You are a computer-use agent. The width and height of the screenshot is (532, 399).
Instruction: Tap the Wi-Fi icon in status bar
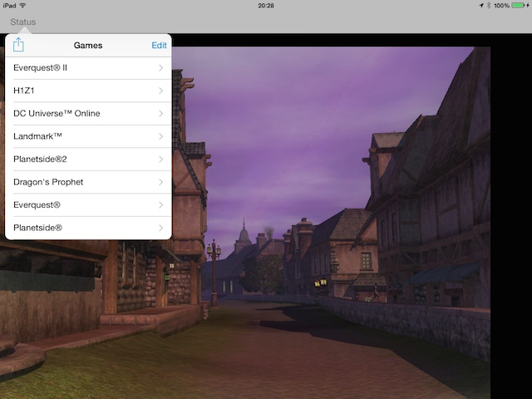pyautogui.click(x=22, y=6)
